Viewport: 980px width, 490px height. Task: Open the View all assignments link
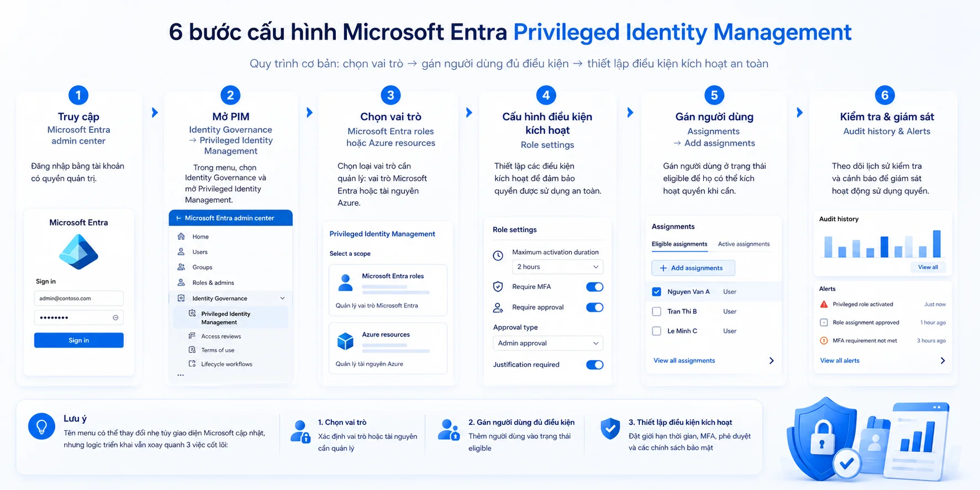click(684, 361)
